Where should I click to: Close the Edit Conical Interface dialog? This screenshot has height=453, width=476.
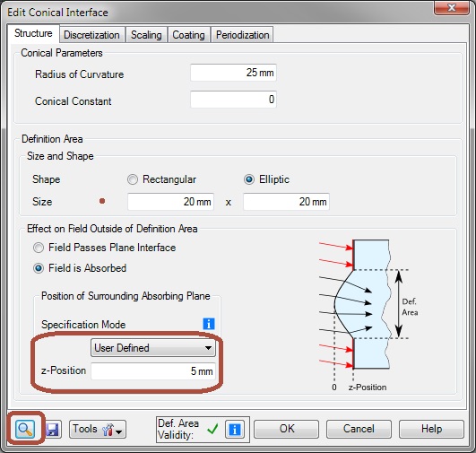click(x=452, y=8)
